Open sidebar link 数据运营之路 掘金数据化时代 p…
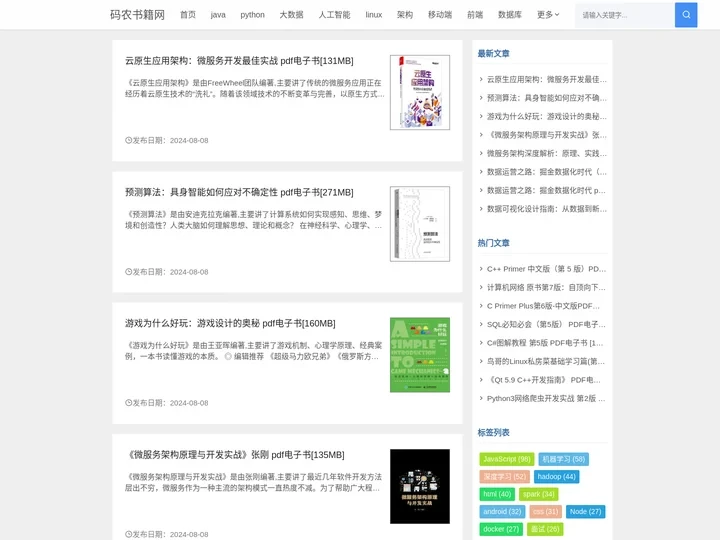This screenshot has width=720, height=540. click(546, 190)
